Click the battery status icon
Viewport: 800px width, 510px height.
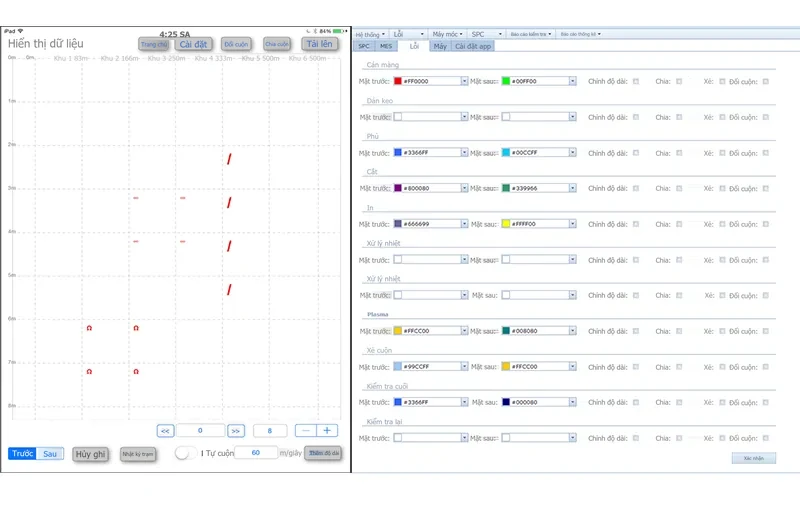[337, 31]
